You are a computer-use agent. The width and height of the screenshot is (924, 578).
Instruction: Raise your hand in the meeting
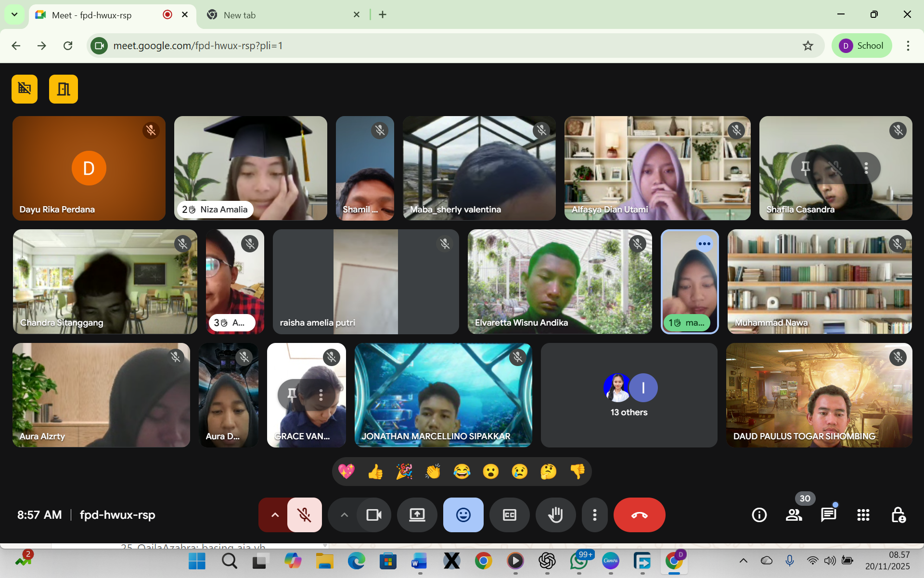point(555,515)
